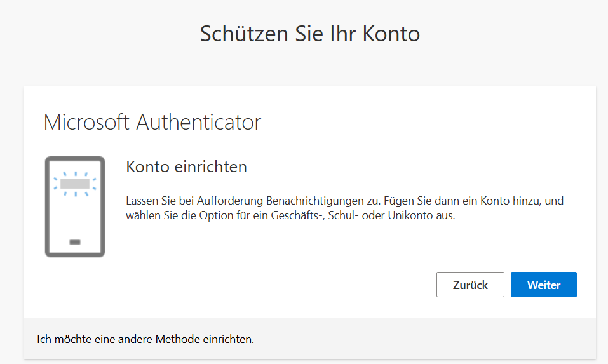This screenshot has height=364, width=608.
Task: Open the "andere Methode einrichten" link
Action: (145, 339)
